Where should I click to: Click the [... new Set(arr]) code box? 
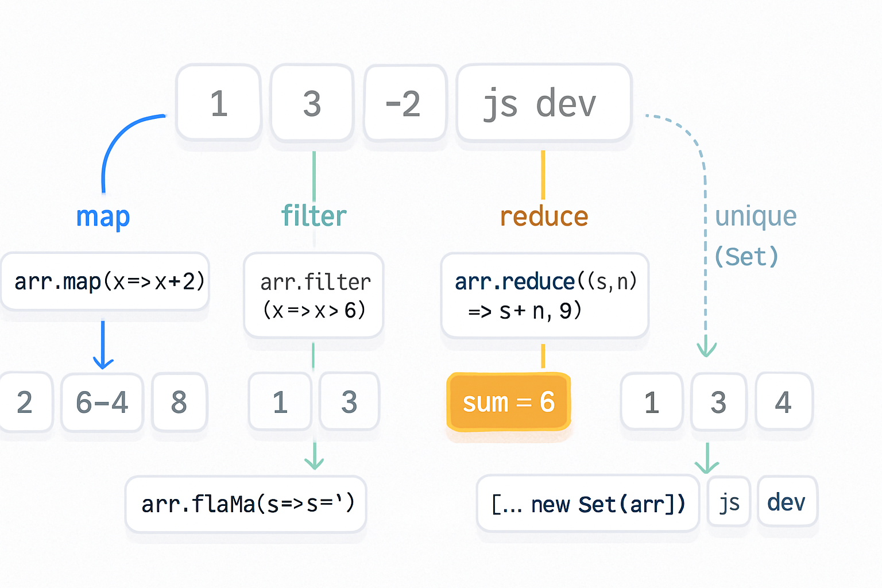point(587,504)
